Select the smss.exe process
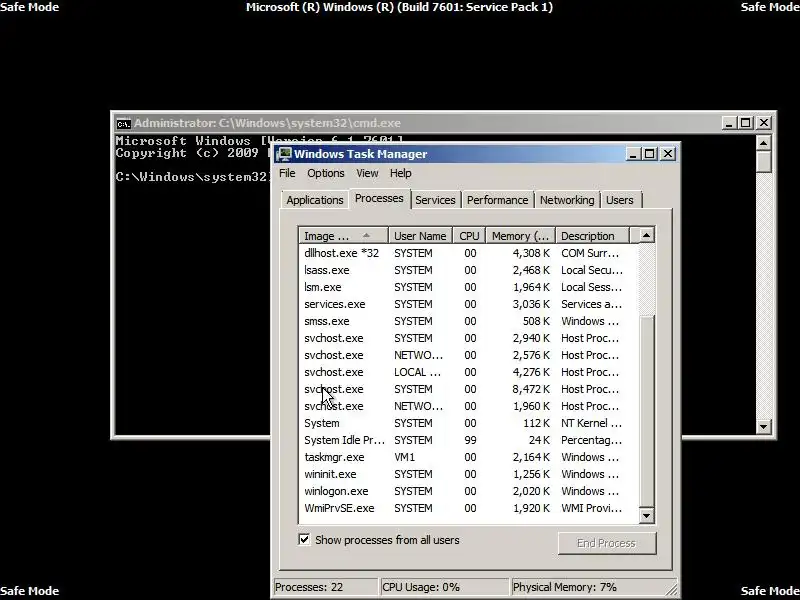Viewport: 800px width, 600px height. [468, 321]
